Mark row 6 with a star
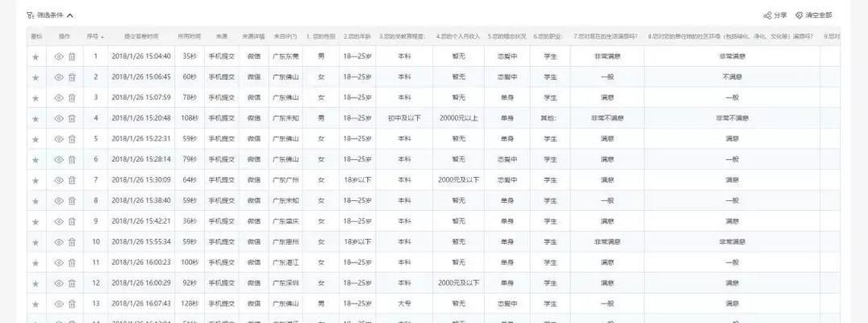 tap(35, 160)
